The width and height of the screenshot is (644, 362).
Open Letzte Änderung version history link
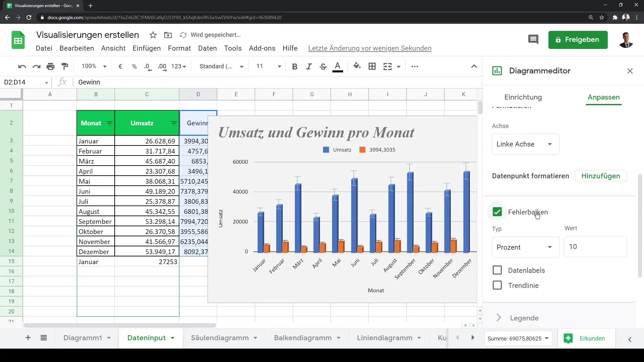tap(370, 48)
